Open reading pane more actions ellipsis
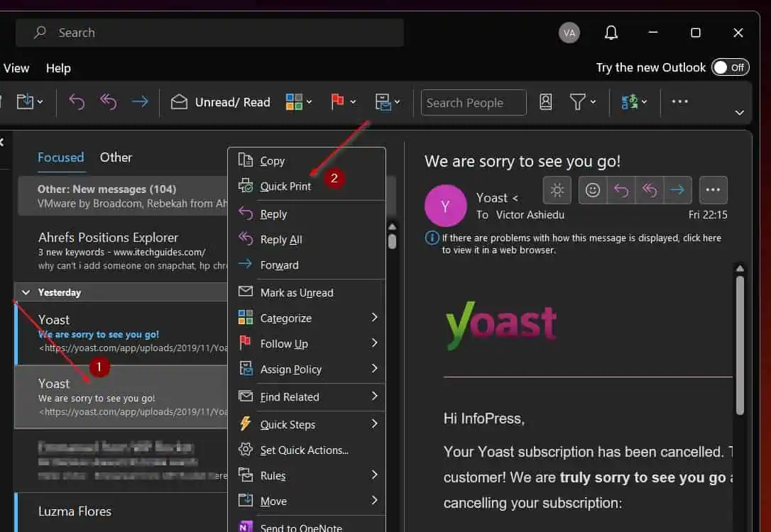The image size is (771, 532). click(x=713, y=190)
